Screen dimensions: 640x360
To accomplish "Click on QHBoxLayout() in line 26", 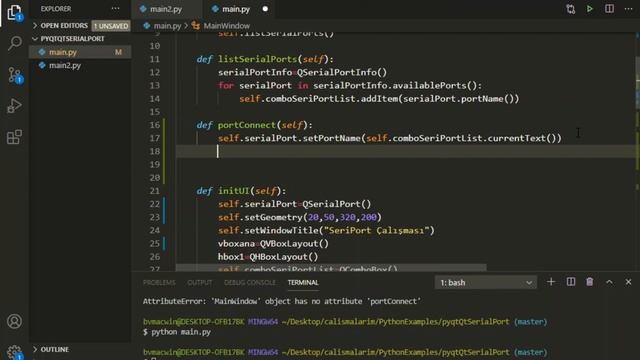I will point(283,257).
